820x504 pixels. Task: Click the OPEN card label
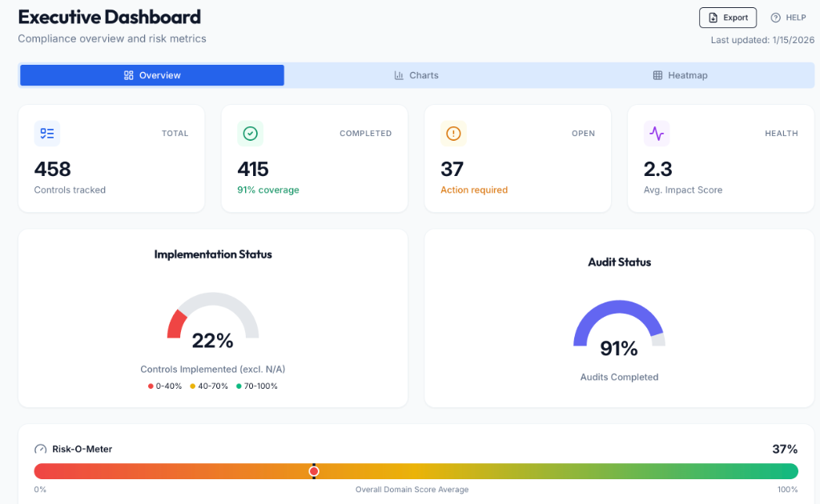583,134
